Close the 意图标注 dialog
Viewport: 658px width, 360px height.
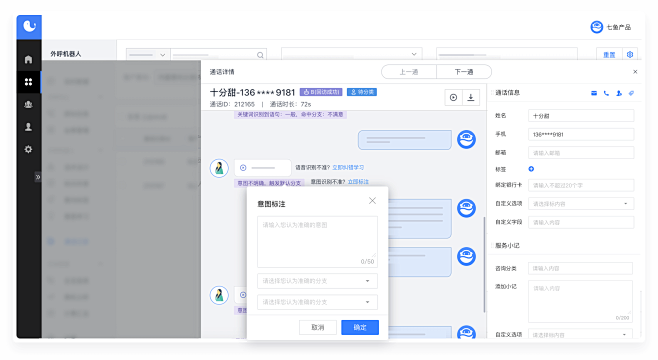tap(372, 201)
